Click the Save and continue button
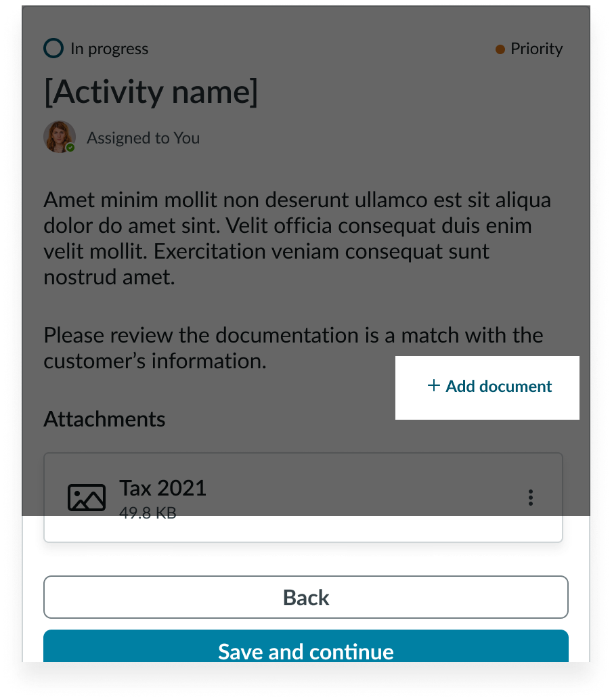Viewport: 612px width, 700px height. click(306, 647)
